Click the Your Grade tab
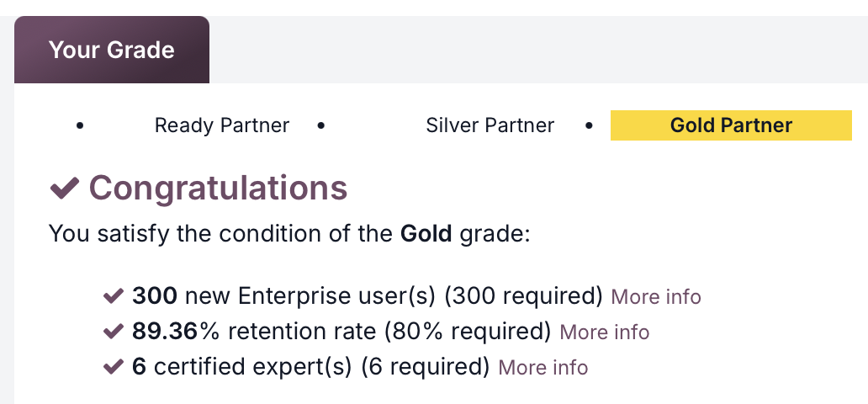This screenshot has width=868, height=404. pyautogui.click(x=111, y=50)
